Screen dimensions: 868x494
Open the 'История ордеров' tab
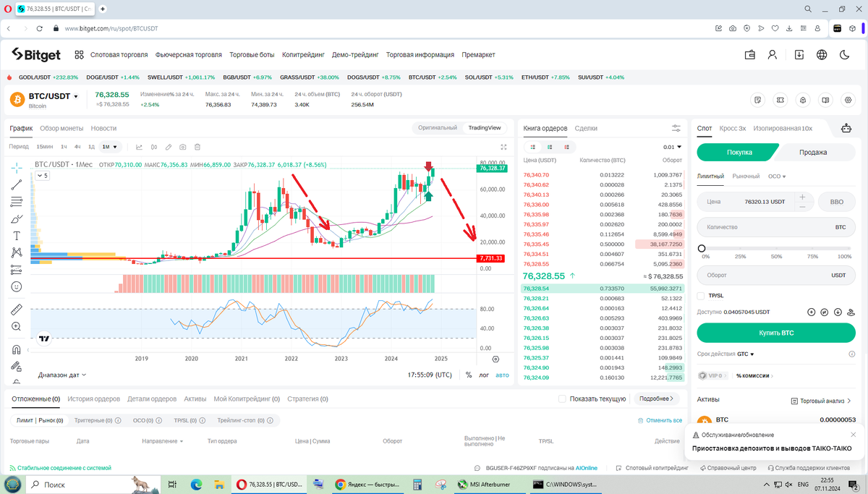point(94,399)
